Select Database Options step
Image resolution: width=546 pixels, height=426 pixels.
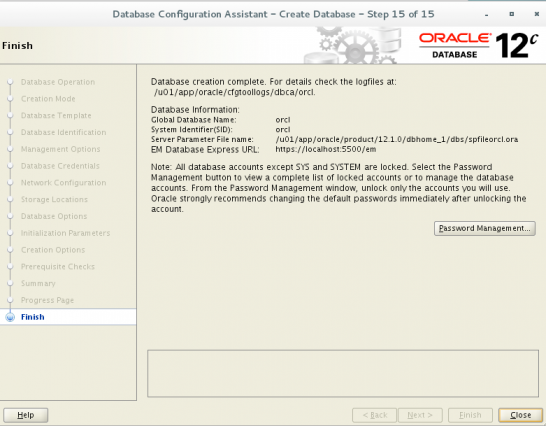(x=54, y=216)
